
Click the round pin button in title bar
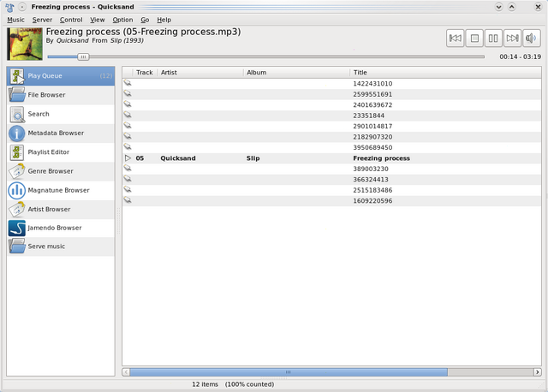pyautogui.click(x=22, y=7)
